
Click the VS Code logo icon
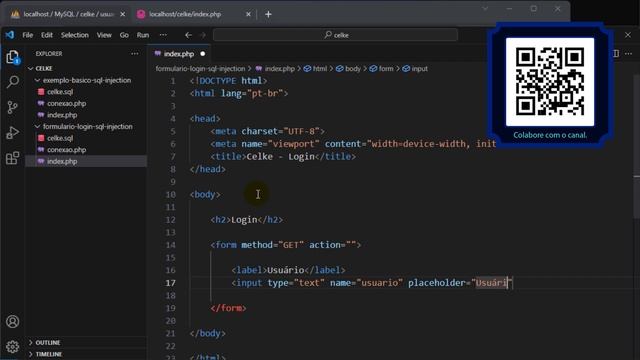pyautogui.click(x=10, y=35)
